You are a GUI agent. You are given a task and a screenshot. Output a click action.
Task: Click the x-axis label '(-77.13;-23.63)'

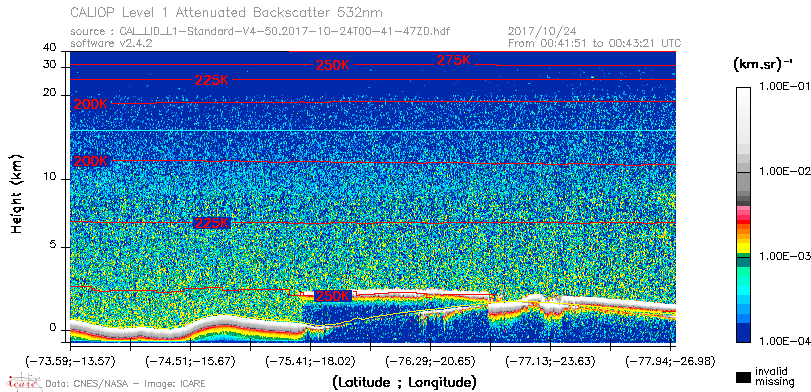click(x=550, y=360)
